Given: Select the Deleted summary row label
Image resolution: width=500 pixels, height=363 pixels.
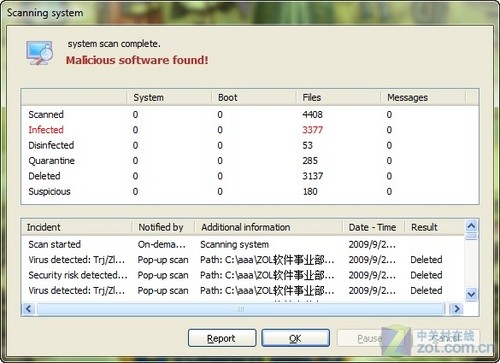Looking at the screenshot, I should (x=44, y=176).
